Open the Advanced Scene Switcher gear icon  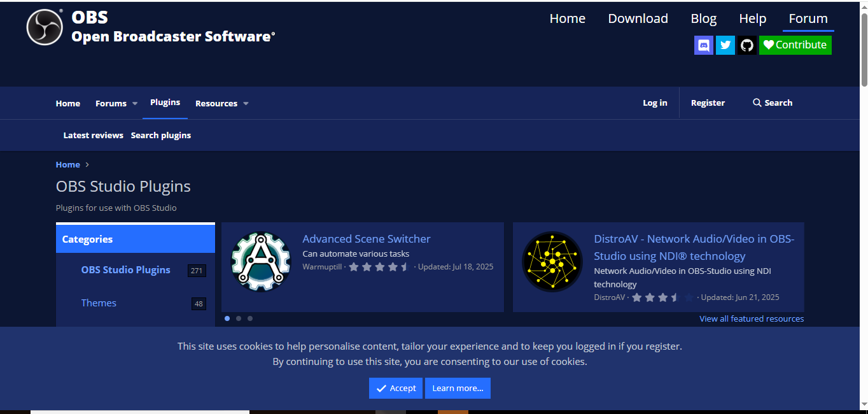click(260, 261)
